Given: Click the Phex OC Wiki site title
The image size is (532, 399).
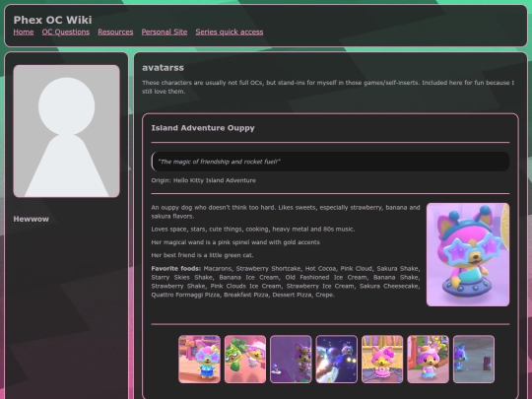Looking at the screenshot, I should pyautogui.click(x=52, y=20).
